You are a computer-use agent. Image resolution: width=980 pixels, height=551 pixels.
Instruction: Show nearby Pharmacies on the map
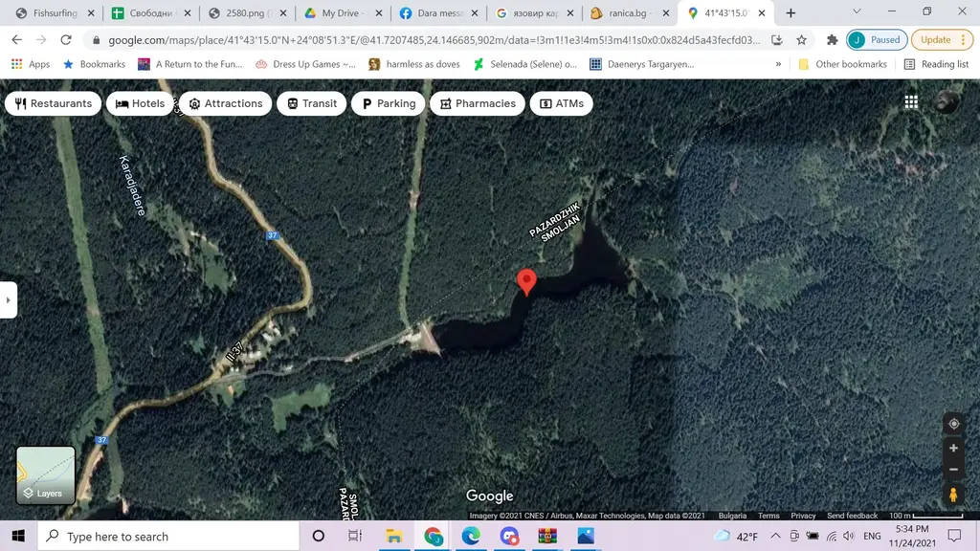475,103
